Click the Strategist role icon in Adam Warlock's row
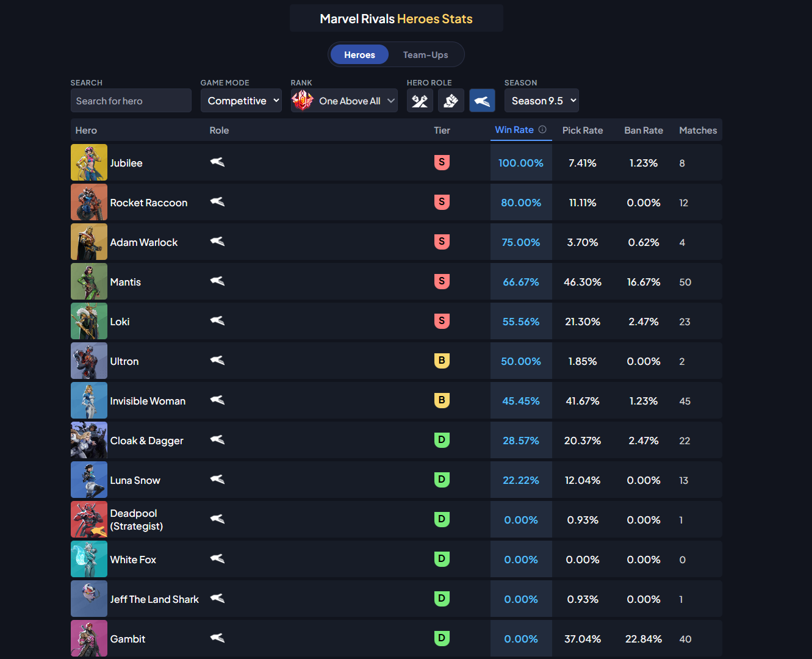The image size is (812, 659). [x=218, y=242]
